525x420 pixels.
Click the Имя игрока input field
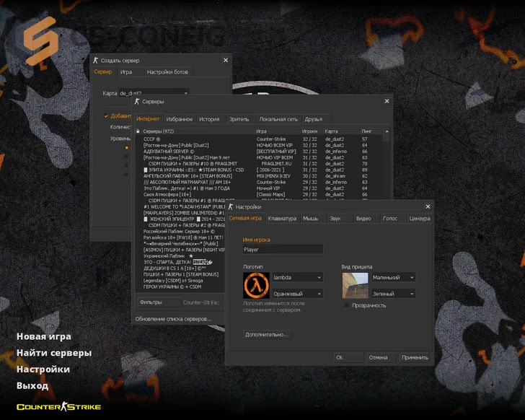[283, 250]
